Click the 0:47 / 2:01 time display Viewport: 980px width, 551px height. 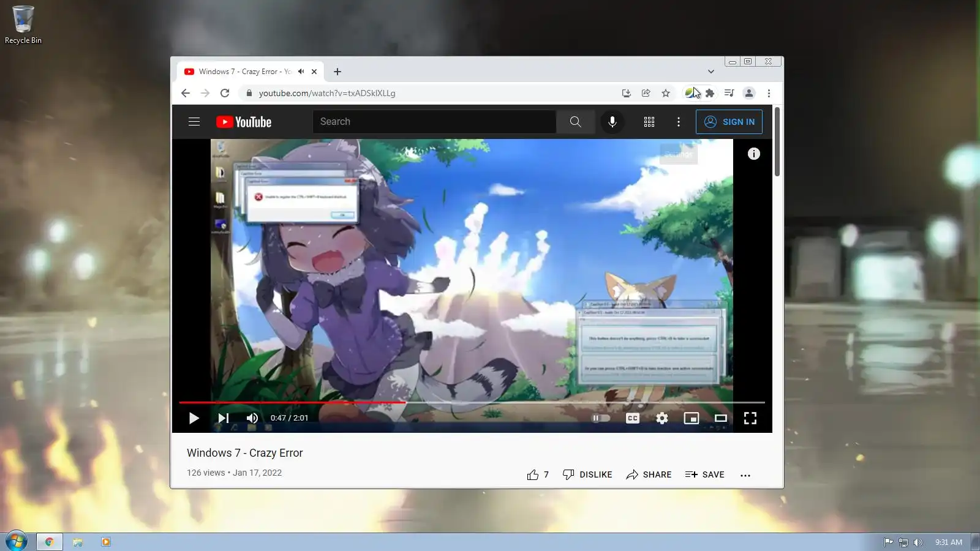(290, 418)
